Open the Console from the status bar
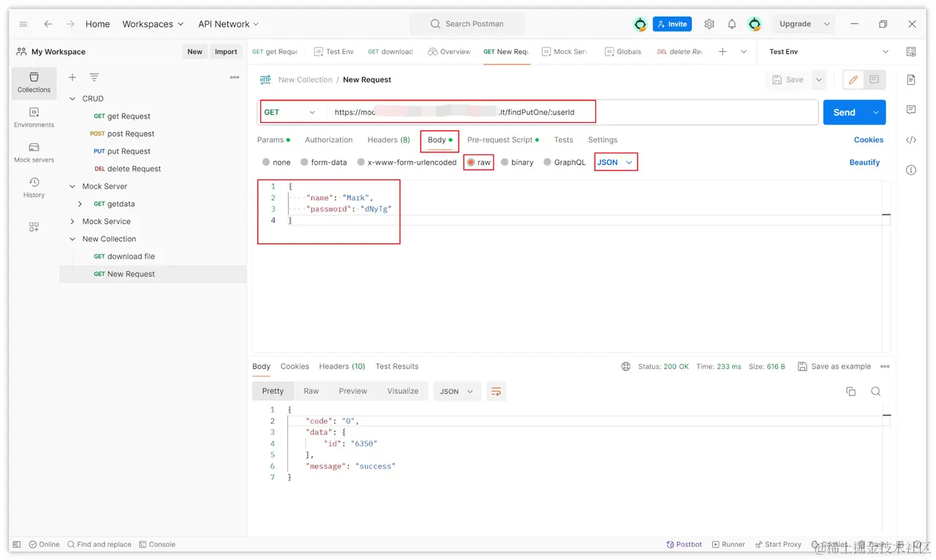Image resolution: width=936 pixels, height=560 pixels. coord(157,544)
